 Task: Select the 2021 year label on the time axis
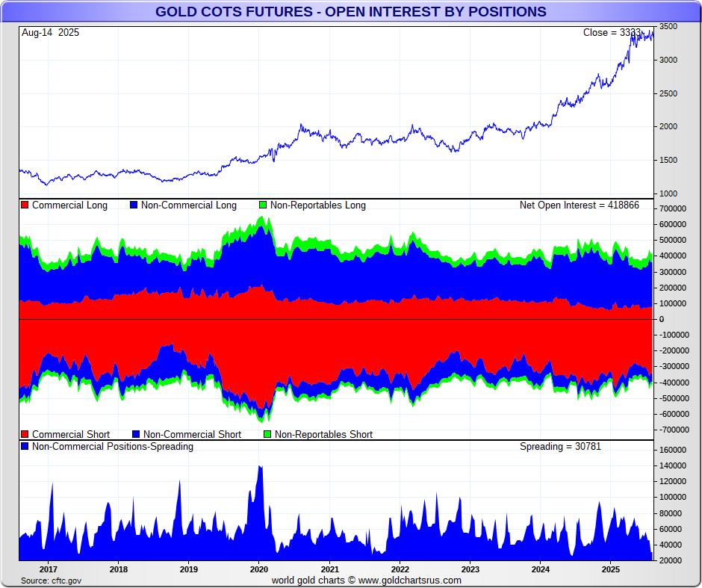tap(329, 569)
